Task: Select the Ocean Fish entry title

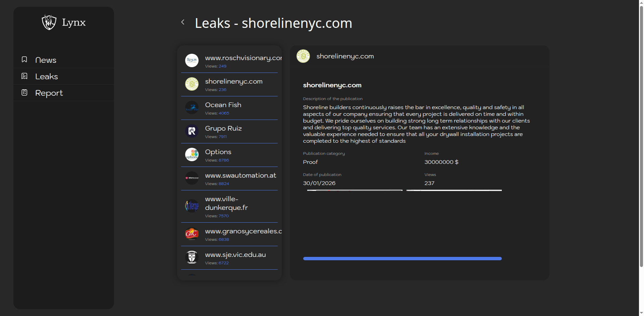Action: tap(223, 105)
